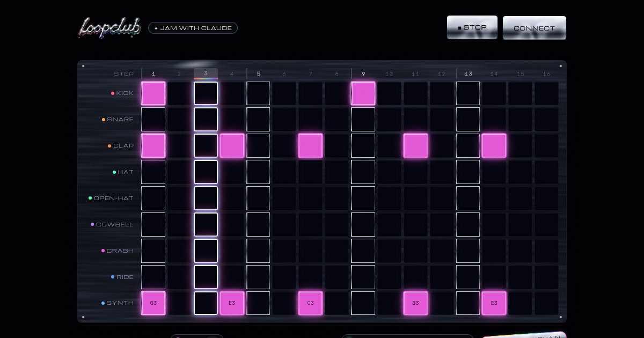Select the RIDE track label
This screenshot has width=644, height=338.
[125, 277]
